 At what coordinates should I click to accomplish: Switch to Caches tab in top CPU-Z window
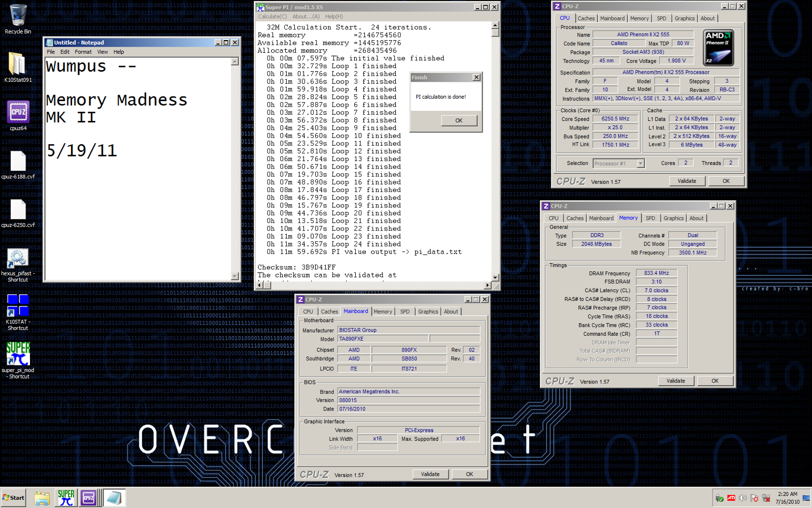click(586, 18)
